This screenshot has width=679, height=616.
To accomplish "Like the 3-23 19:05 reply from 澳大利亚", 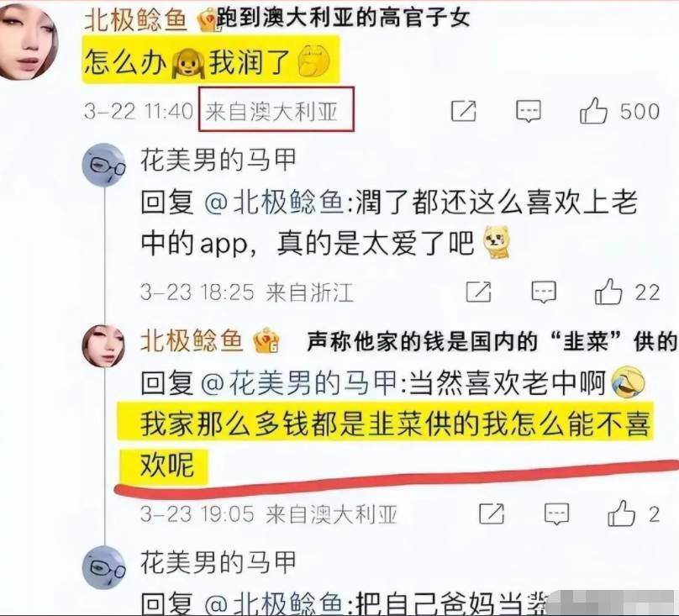I will pos(621,513).
